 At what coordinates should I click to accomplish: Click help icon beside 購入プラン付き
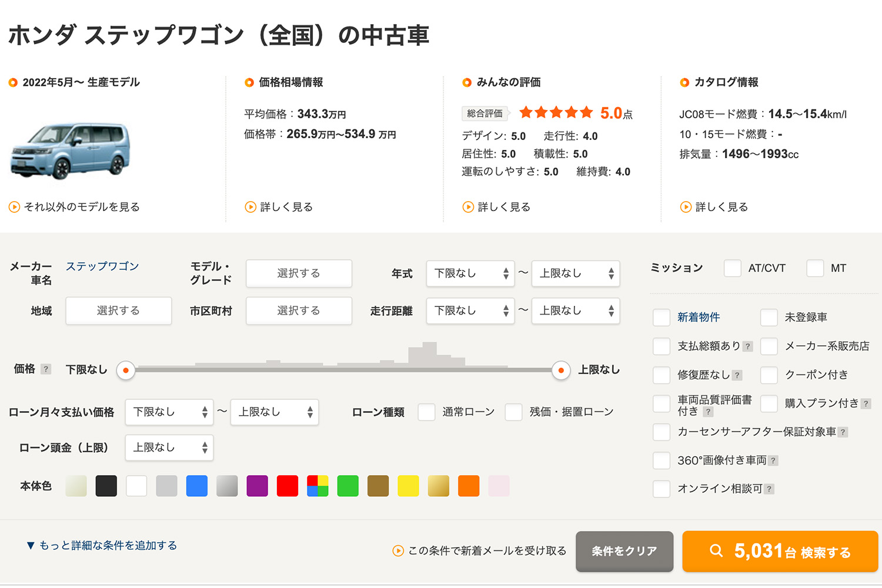pos(866,404)
